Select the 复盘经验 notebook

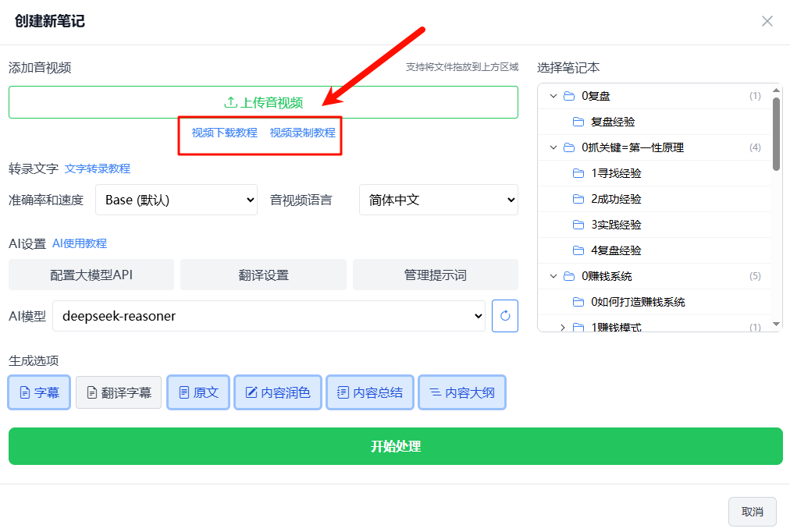click(613, 122)
